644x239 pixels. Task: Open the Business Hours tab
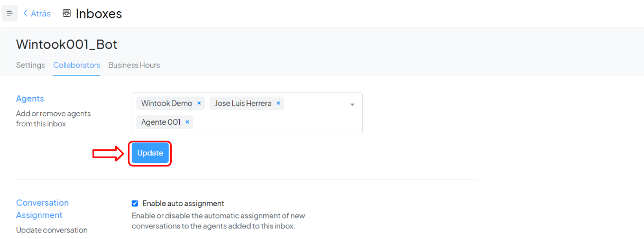(134, 65)
